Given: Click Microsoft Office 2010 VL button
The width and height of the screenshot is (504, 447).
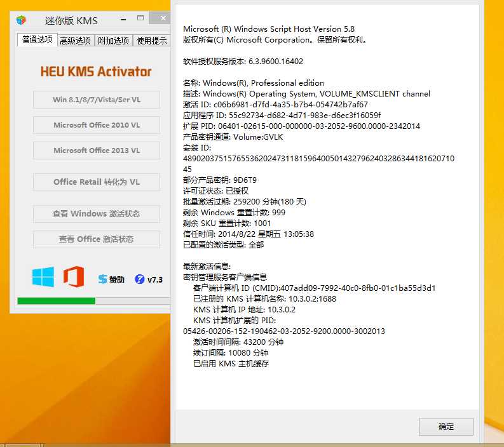Looking at the screenshot, I should coord(97,125).
